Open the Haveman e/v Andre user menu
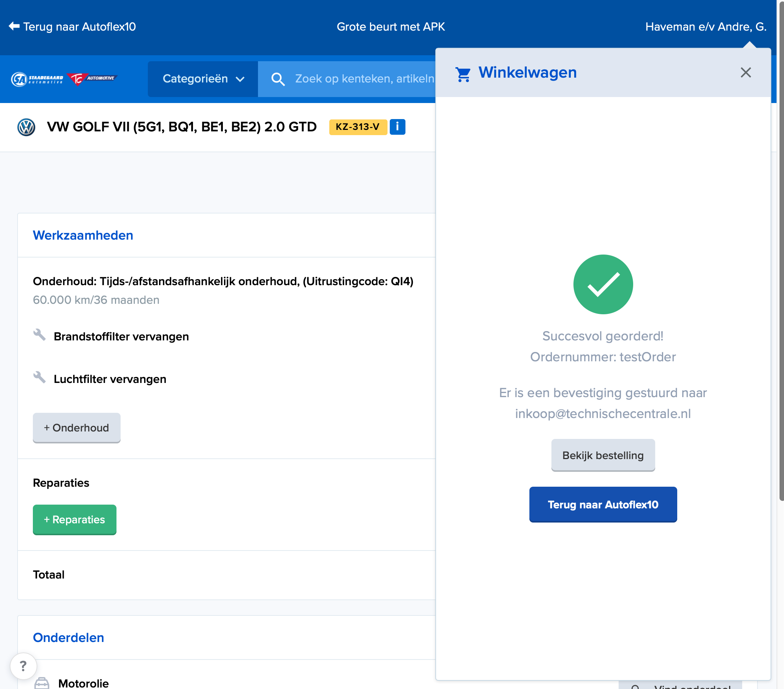The width and height of the screenshot is (784, 689). click(705, 27)
